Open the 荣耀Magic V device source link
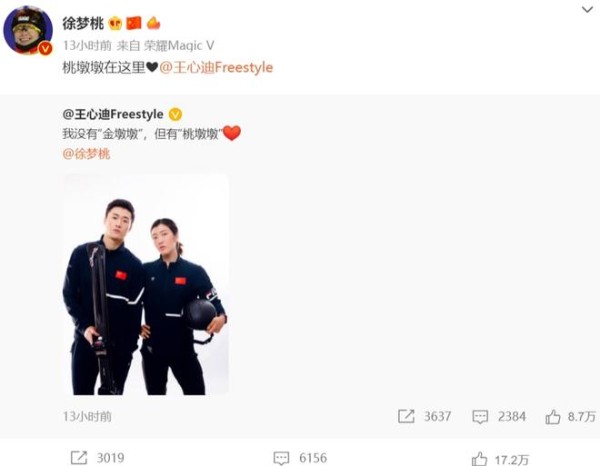The width and height of the screenshot is (600, 466). [x=179, y=46]
